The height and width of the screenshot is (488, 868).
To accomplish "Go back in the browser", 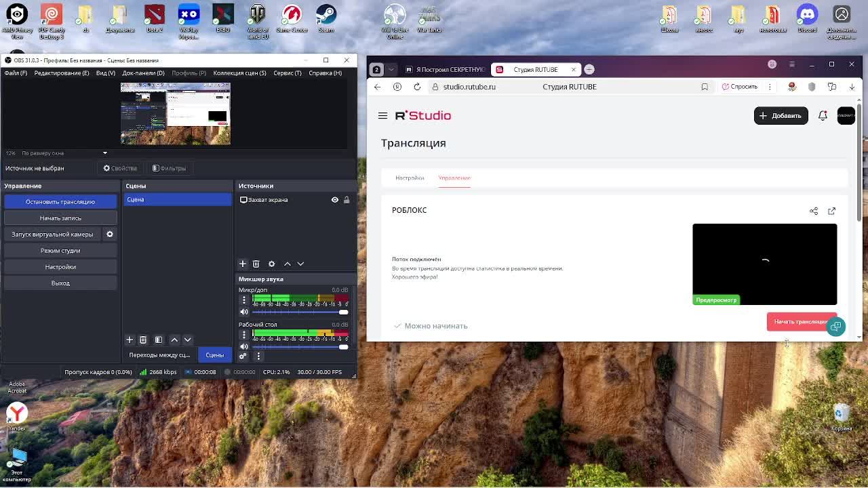I will [378, 87].
